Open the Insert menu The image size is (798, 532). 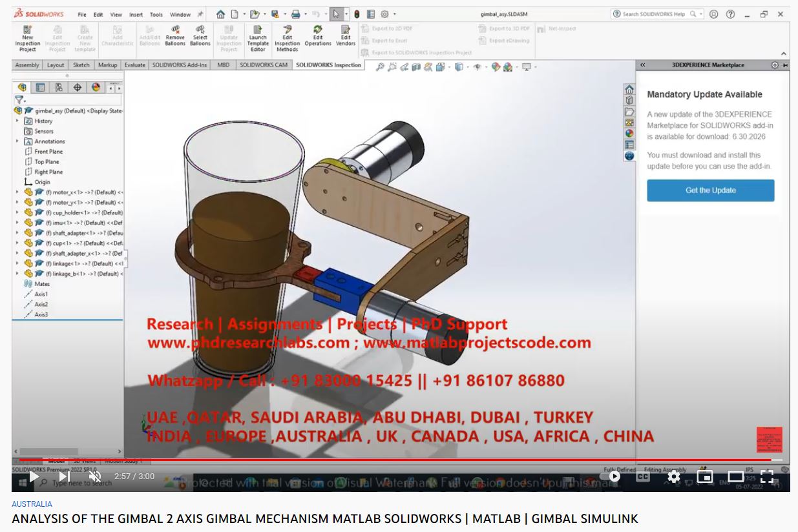point(136,14)
